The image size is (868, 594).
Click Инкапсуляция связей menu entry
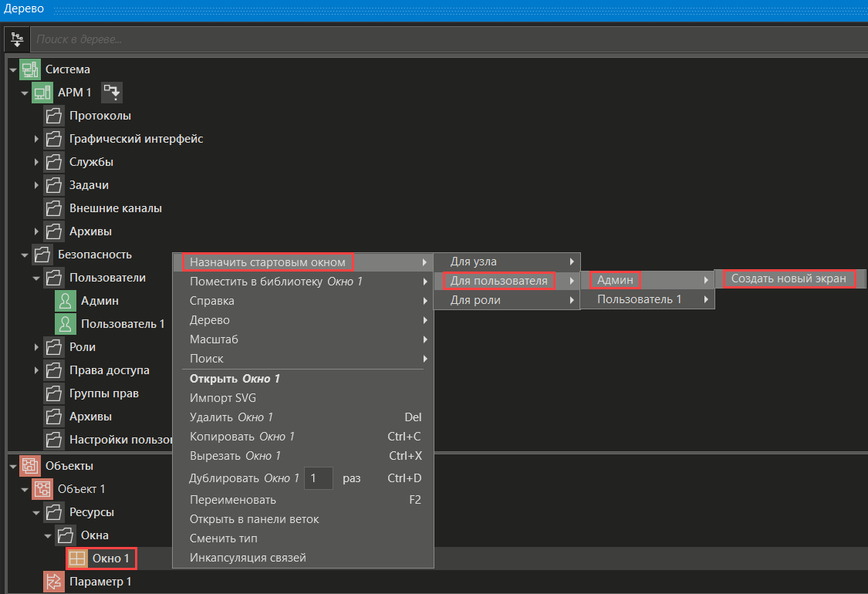point(248,558)
